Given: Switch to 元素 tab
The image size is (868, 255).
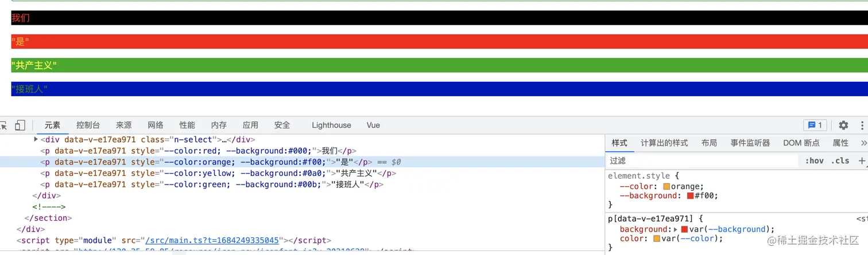Looking at the screenshot, I should [53, 125].
